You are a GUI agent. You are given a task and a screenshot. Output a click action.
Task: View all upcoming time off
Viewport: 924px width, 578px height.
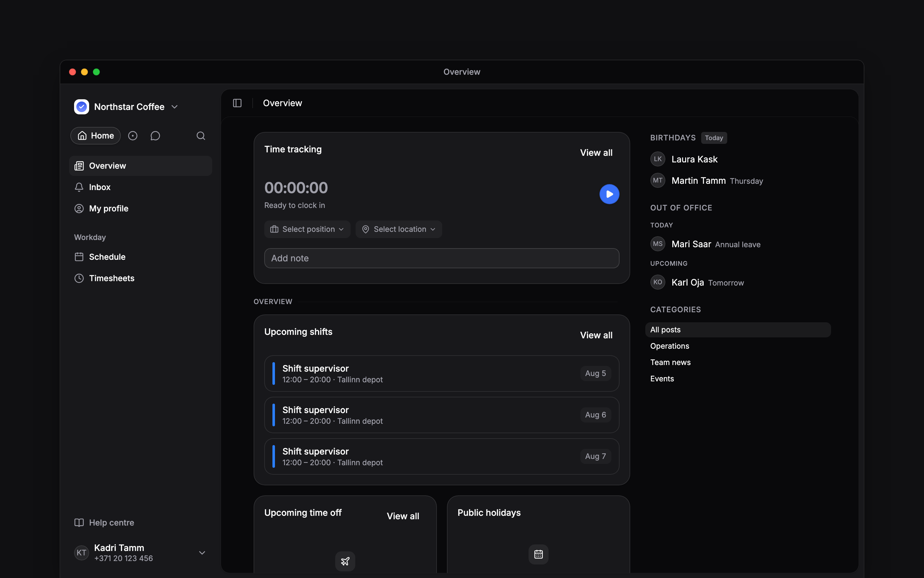click(x=403, y=516)
